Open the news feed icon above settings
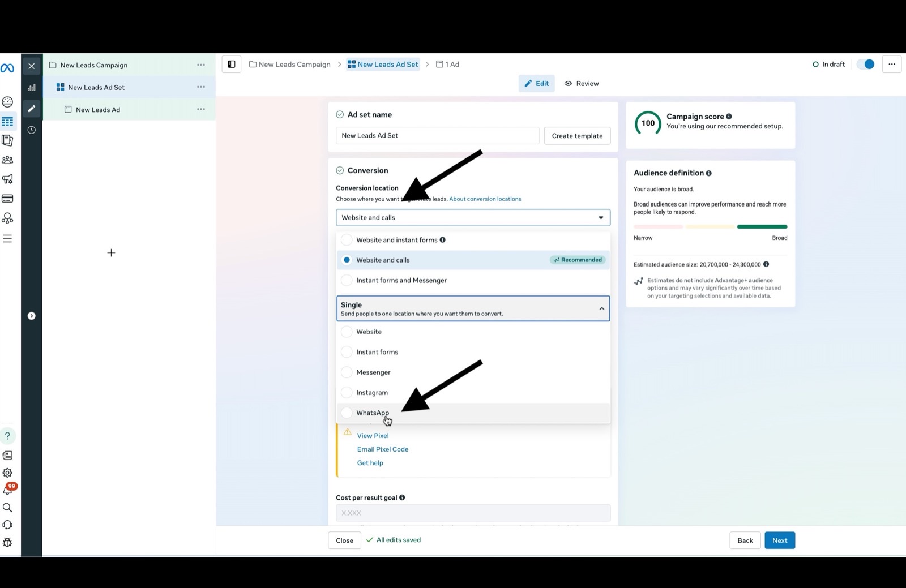The width and height of the screenshot is (906, 588). [x=7, y=456]
